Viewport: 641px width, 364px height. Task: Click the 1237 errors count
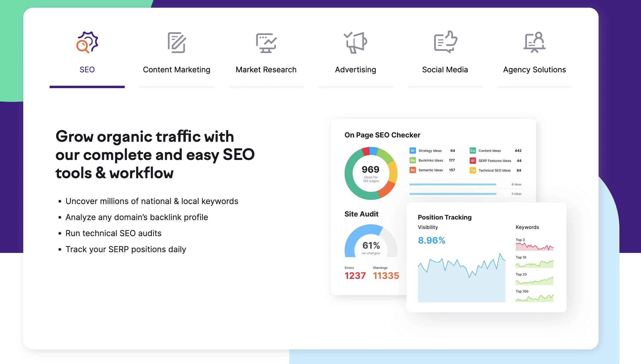tap(355, 276)
